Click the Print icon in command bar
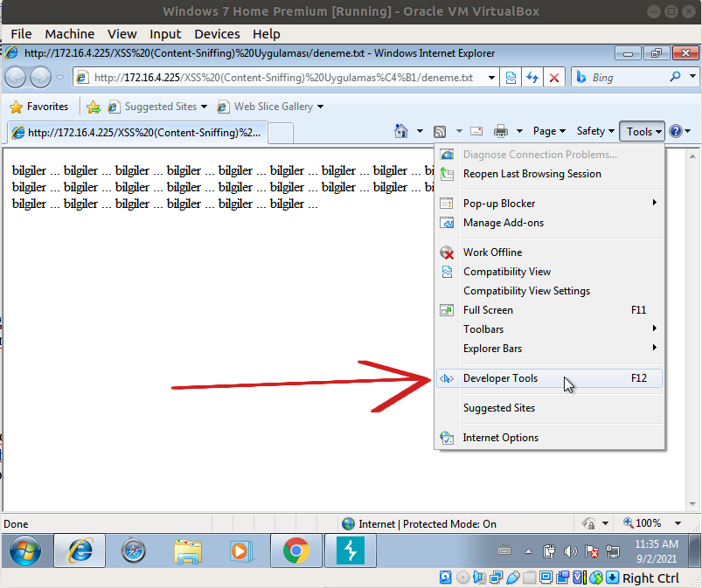This screenshot has width=702, height=588. pyautogui.click(x=501, y=131)
